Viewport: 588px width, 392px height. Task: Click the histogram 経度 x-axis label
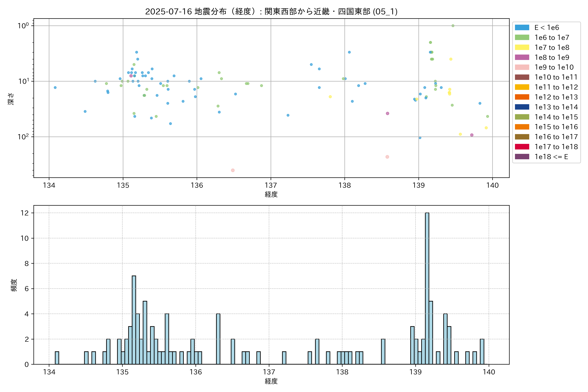click(271, 381)
